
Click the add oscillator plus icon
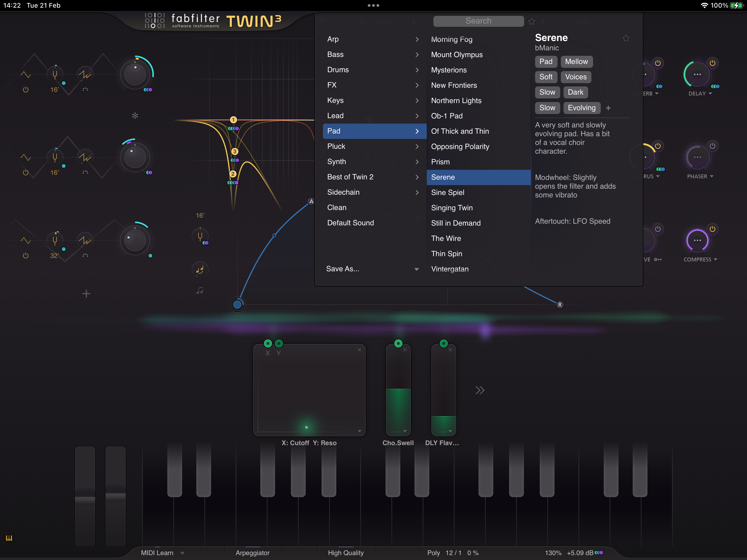pyautogui.click(x=86, y=293)
